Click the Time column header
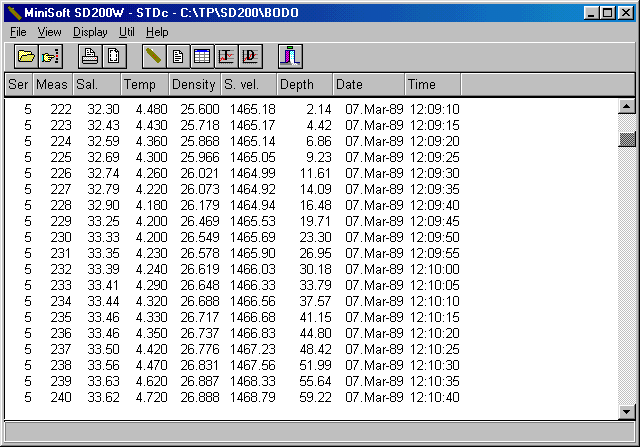 (433, 85)
